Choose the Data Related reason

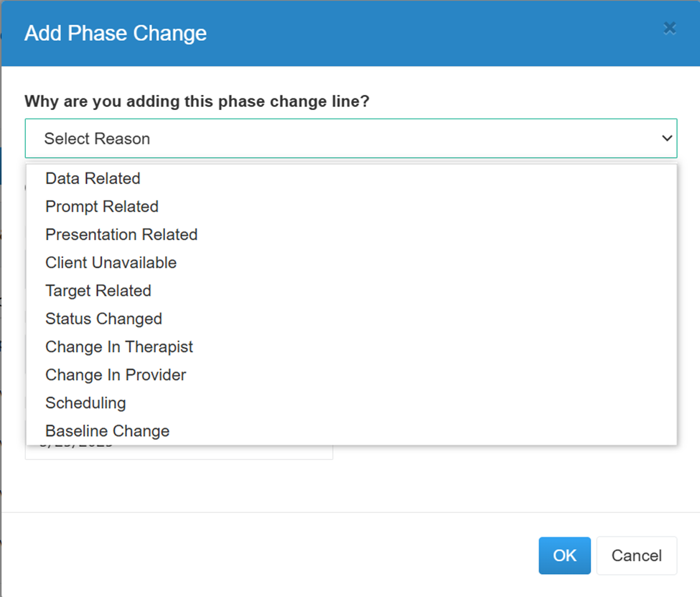pyautogui.click(x=352, y=178)
